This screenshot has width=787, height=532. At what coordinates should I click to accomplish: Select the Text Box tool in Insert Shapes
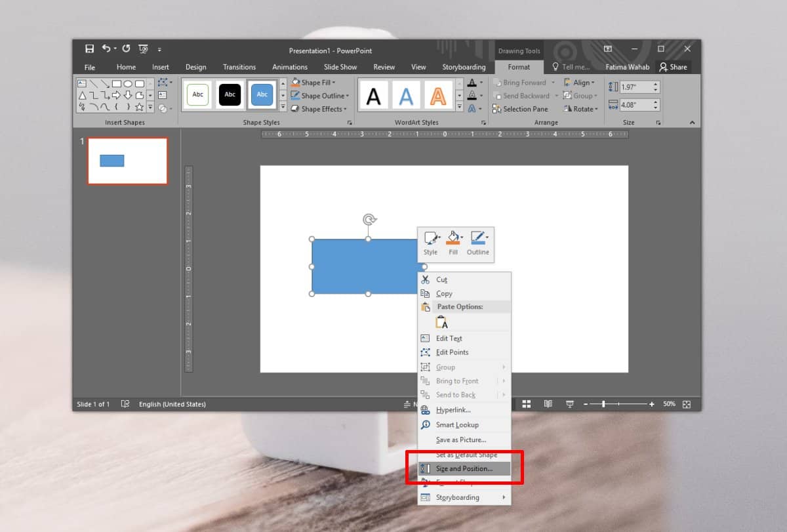pos(82,84)
